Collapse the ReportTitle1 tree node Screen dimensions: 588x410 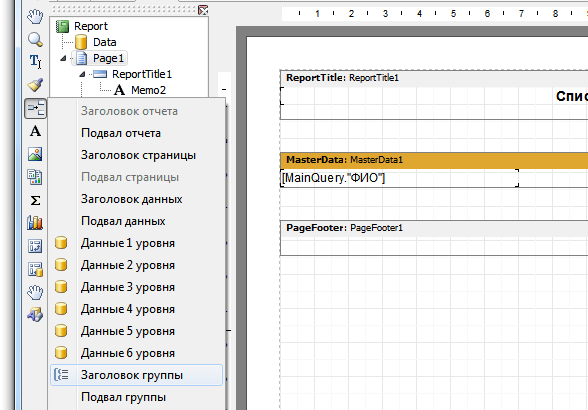[x=82, y=74]
